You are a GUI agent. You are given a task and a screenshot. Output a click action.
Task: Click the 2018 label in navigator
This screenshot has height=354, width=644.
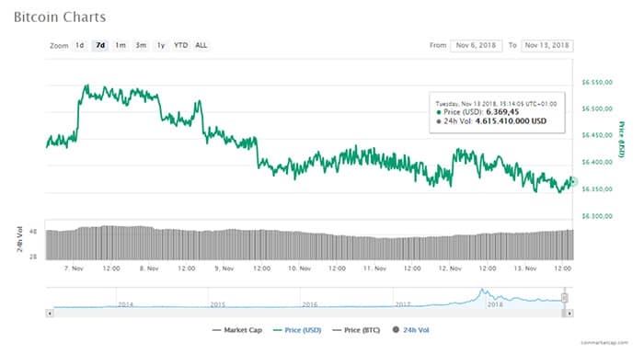495,304
